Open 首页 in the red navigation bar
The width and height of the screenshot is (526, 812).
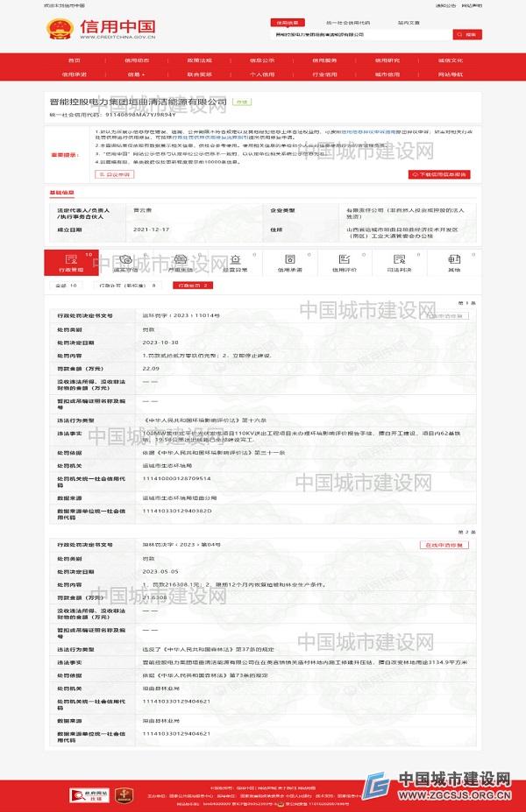(x=75, y=60)
